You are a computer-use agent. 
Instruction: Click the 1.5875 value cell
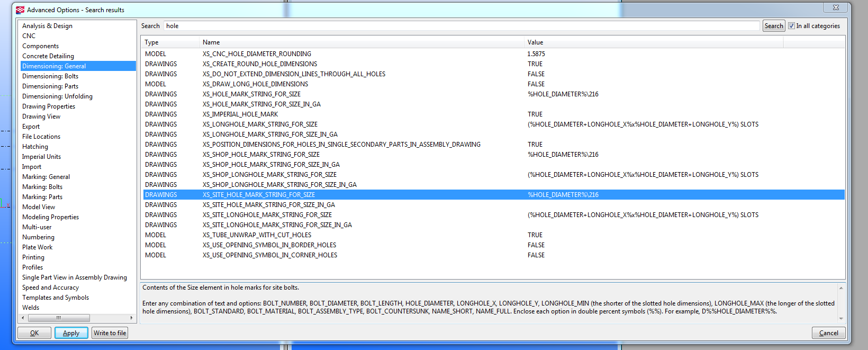tap(536, 54)
